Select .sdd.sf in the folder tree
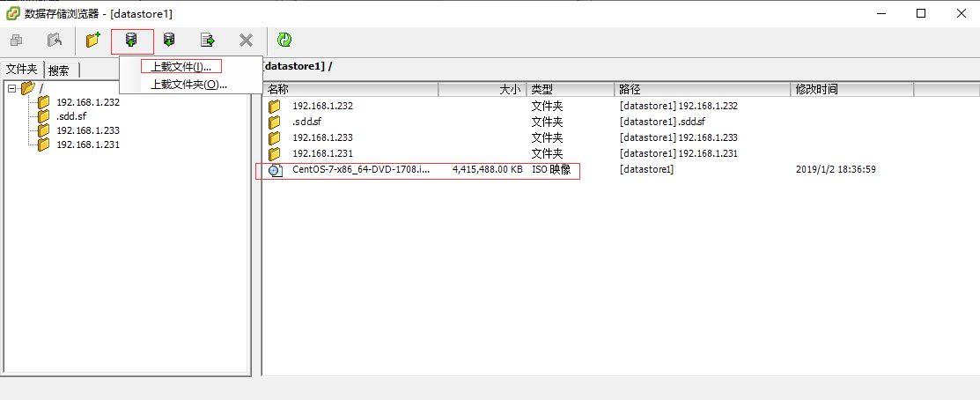Viewport: 980px width, 400px height. click(70, 116)
